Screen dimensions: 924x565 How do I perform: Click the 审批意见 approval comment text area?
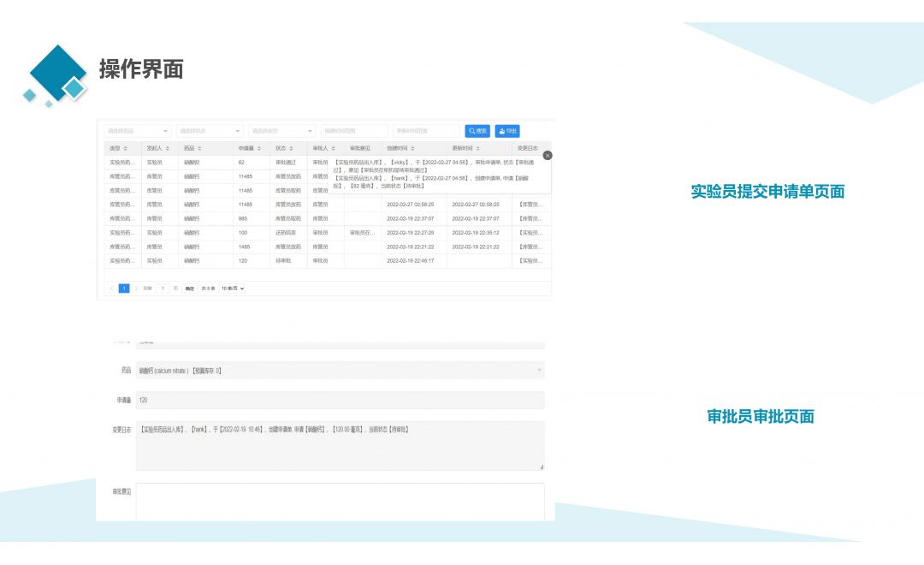click(340, 501)
